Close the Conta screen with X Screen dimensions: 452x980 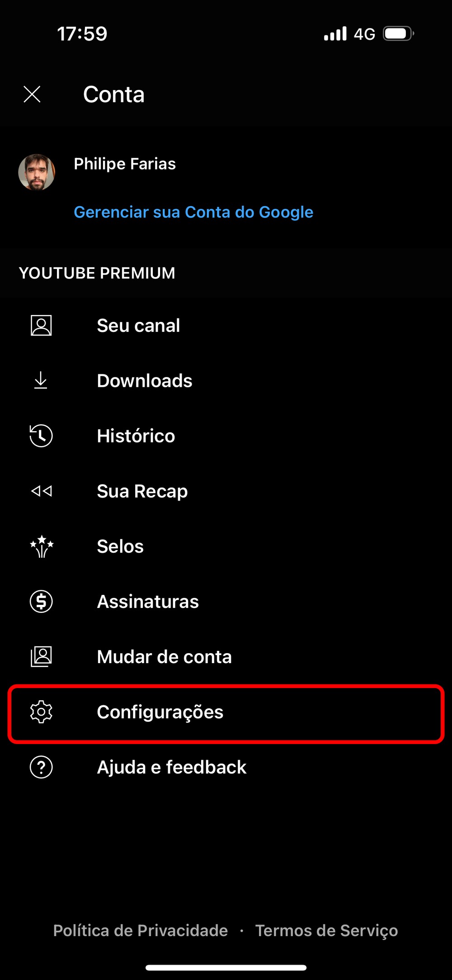tap(32, 94)
